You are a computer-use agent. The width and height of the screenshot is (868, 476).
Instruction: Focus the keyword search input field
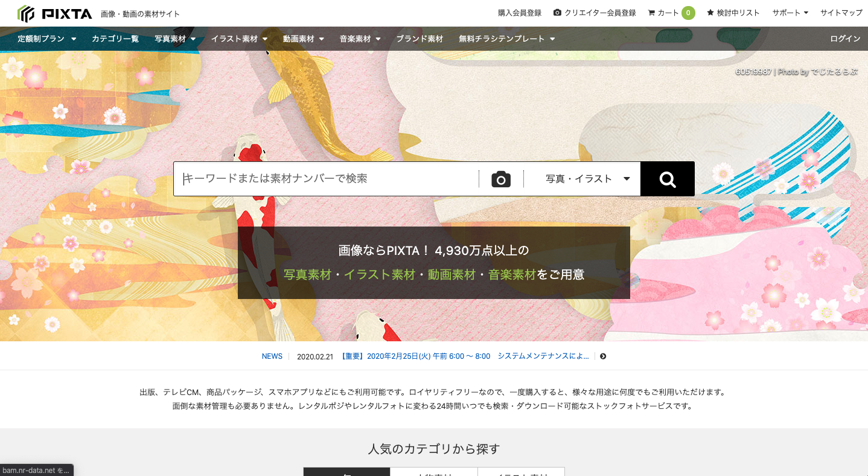click(x=326, y=179)
